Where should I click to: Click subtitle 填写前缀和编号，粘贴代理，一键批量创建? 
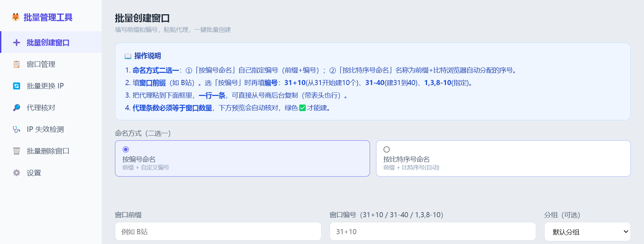173,30
